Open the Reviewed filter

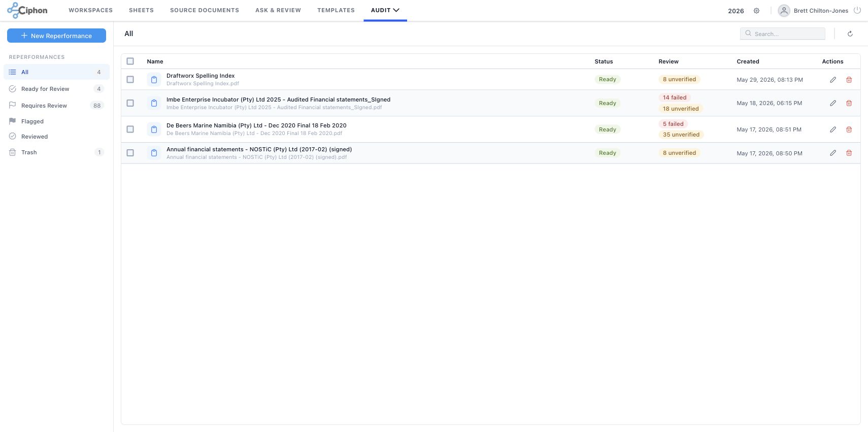click(x=56, y=137)
